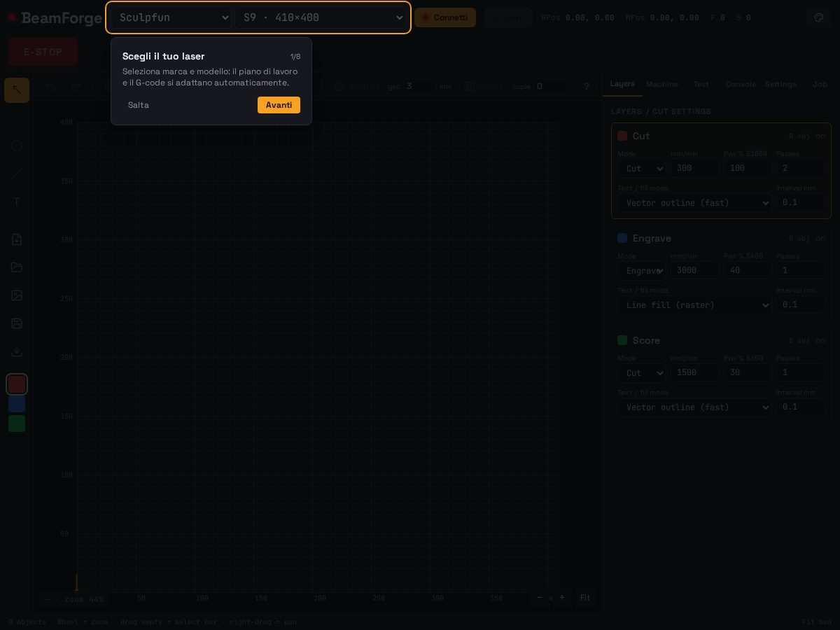Click the Fit zoom button

click(585, 598)
